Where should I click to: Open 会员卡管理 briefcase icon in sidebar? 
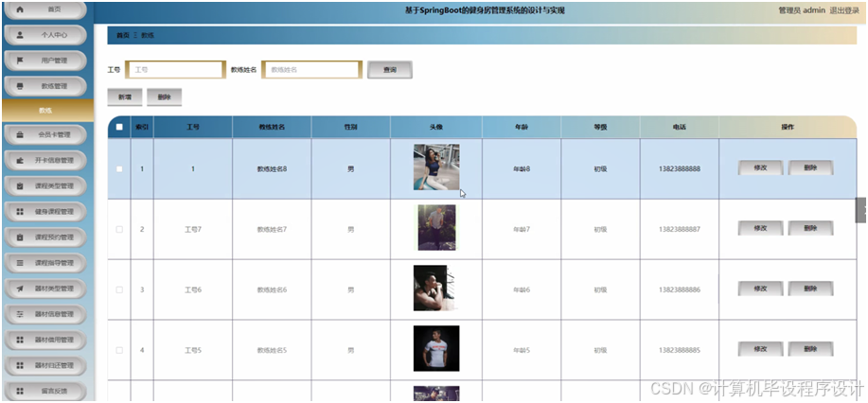click(x=20, y=134)
